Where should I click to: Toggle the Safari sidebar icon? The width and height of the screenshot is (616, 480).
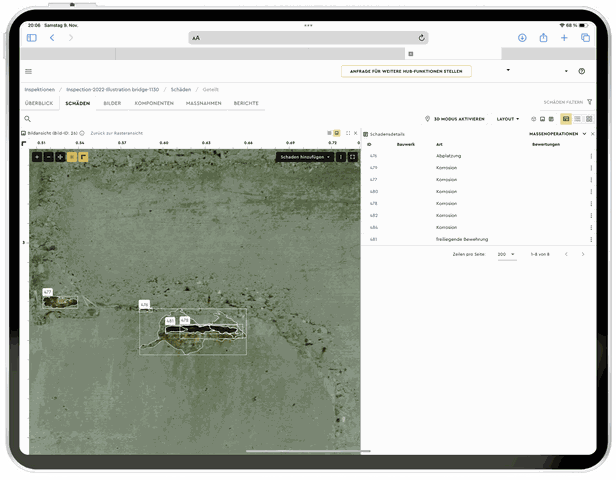click(31, 38)
